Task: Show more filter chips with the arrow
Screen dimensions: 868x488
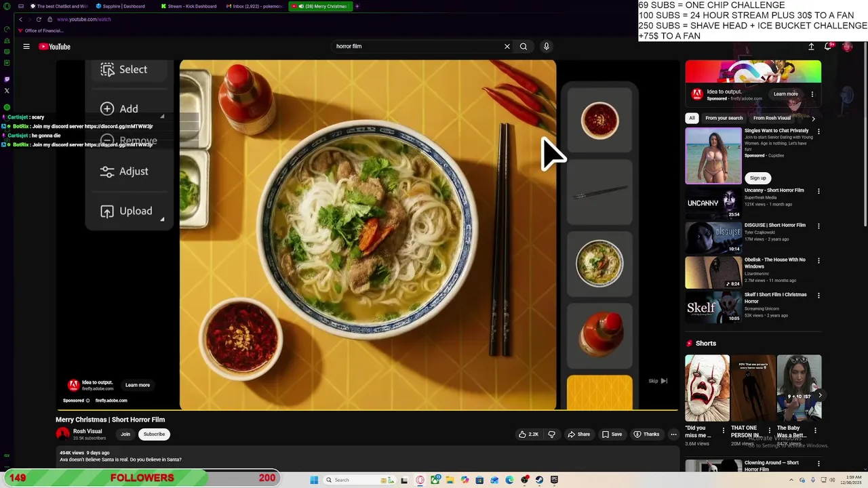Action: coord(813,119)
